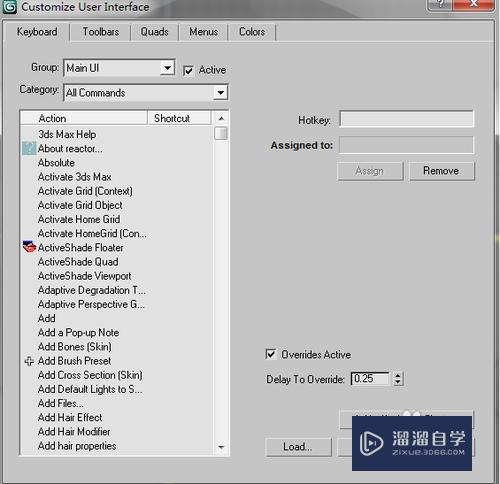Decrease Delay To Override with down spinner
This screenshot has height=484, width=500.
(x=397, y=382)
